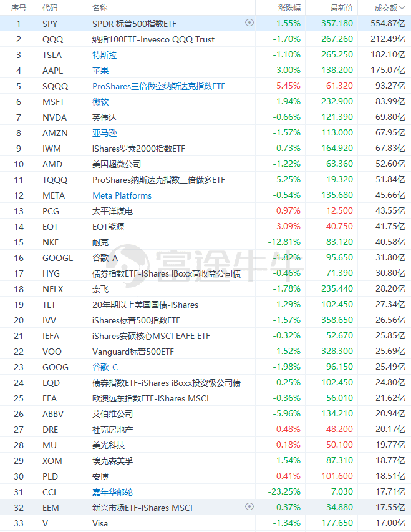
Task: Click the -12.81% change value
Action: pos(284,242)
